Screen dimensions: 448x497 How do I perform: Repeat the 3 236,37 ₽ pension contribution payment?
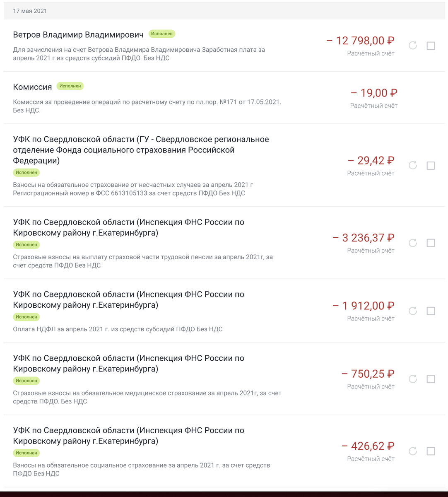(x=413, y=243)
